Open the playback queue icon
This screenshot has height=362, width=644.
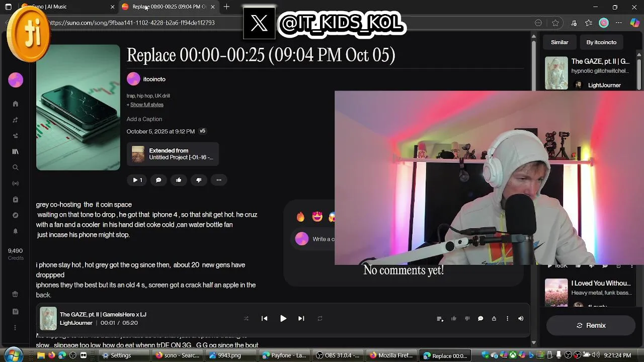(440, 319)
